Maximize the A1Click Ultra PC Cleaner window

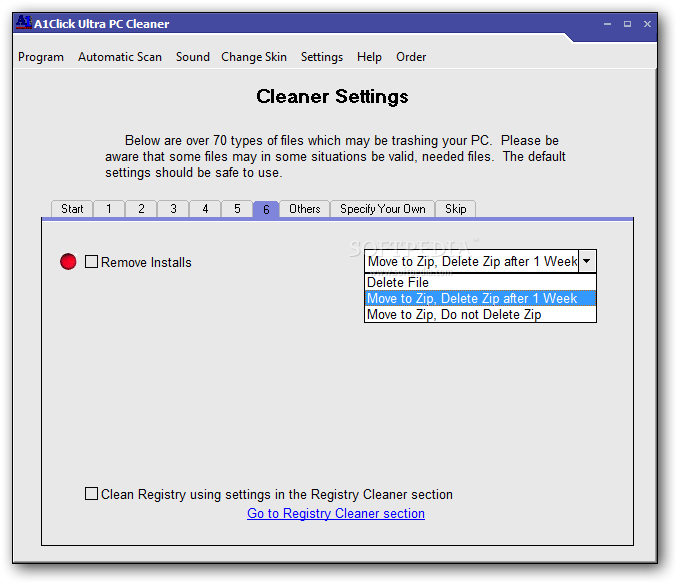627,24
